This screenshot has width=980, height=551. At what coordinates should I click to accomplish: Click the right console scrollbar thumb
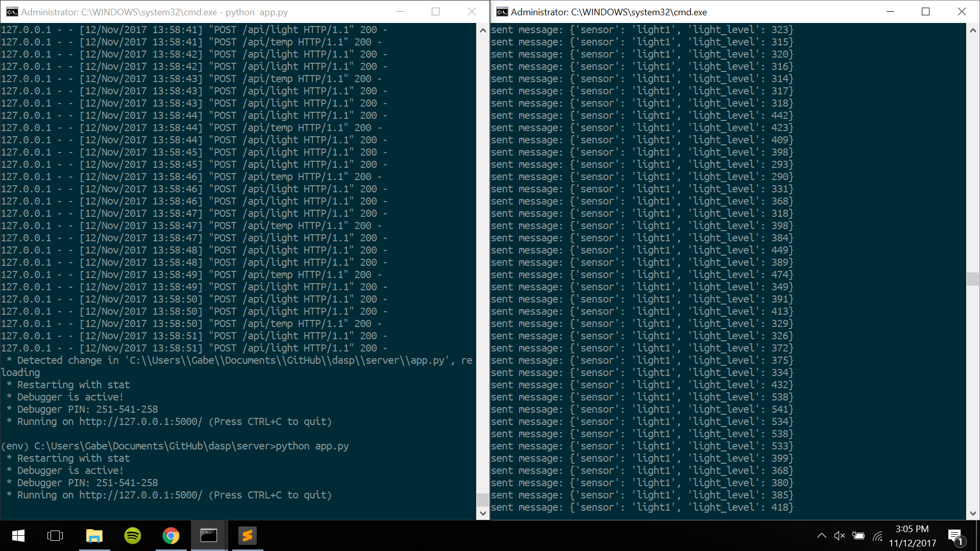tap(973, 279)
